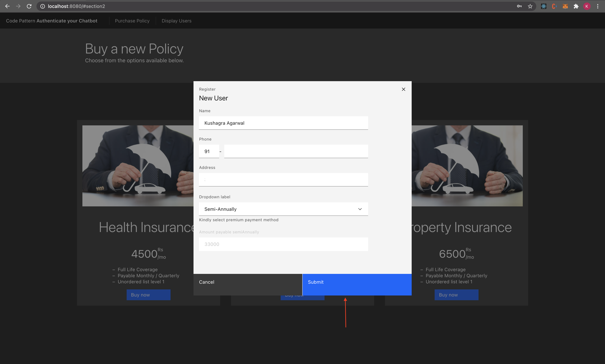The height and width of the screenshot is (364, 605).
Task: Expand the Semi-Annually payment dropdown
Action: (x=283, y=209)
